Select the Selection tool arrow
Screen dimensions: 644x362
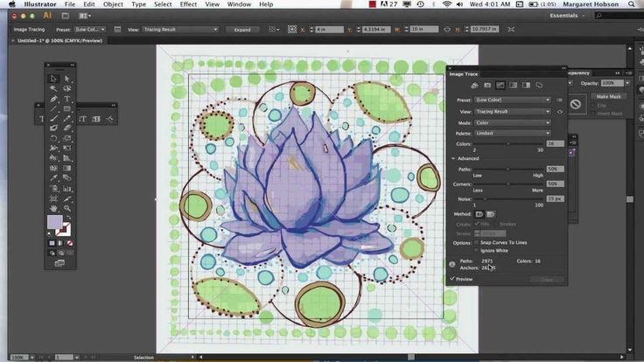click(x=53, y=79)
